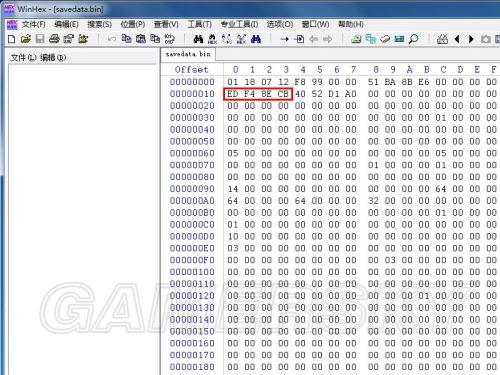Viewport: 500px width, 375px height.
Task: Click the black right triangle toolbar arrow
Action: point(471,39)
